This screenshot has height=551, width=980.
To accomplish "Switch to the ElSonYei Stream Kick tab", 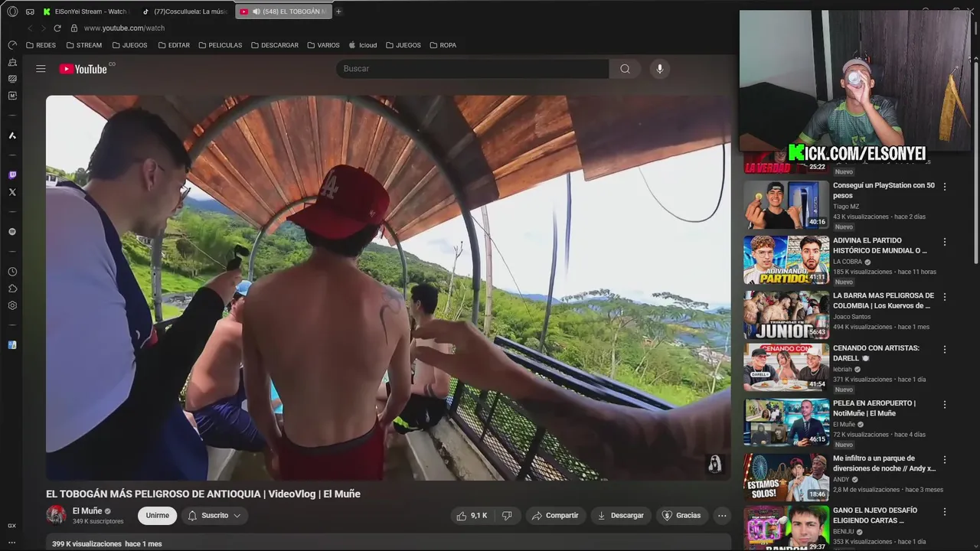I will point(86,11).
